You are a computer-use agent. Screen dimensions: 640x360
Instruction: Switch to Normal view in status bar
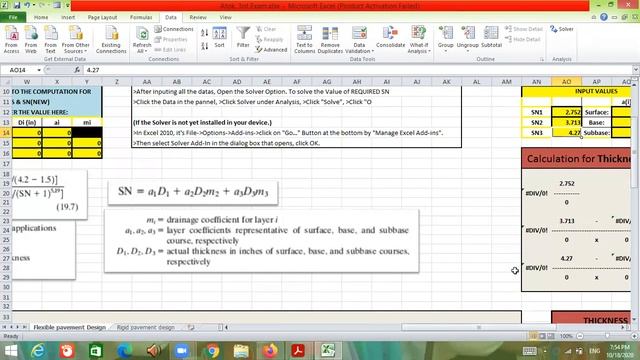point(533,336)
